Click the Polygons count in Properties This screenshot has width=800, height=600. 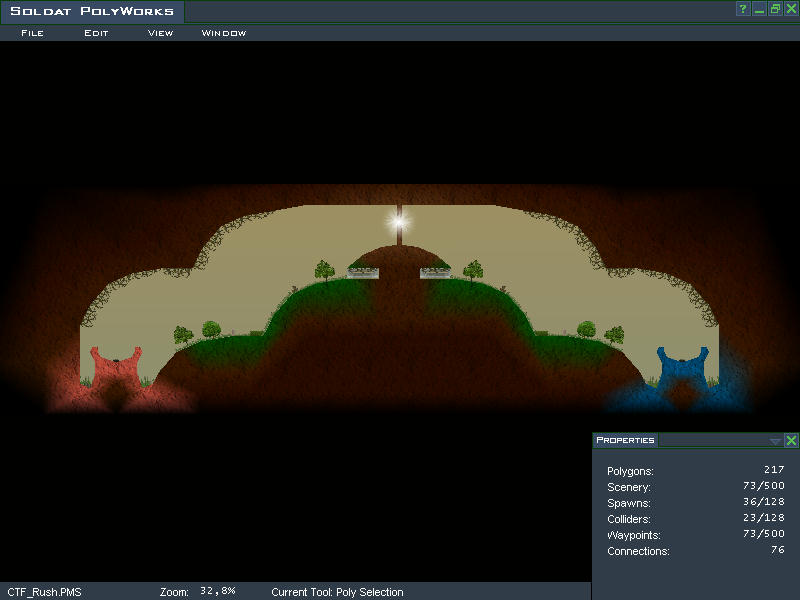tap(775, 470)
